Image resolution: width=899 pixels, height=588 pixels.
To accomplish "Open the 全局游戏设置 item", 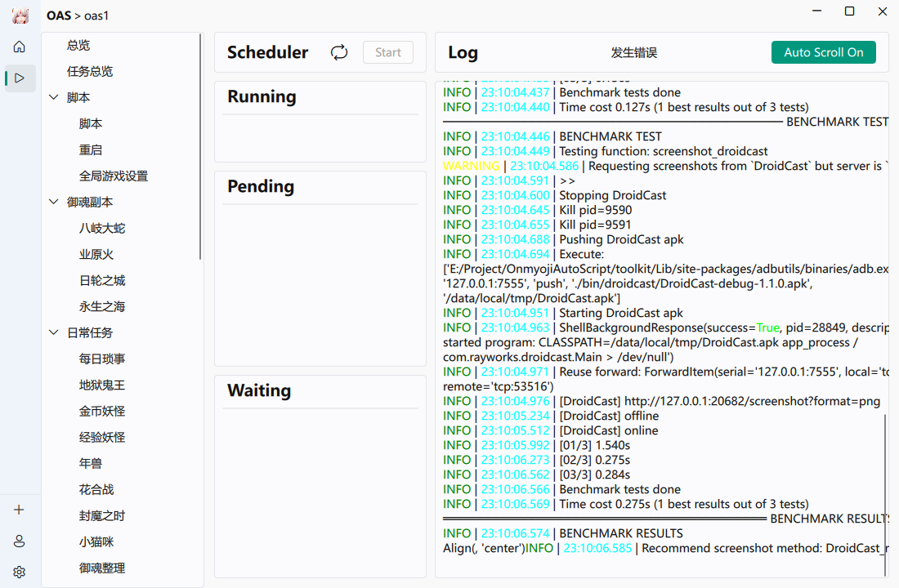I will point(114,176).
